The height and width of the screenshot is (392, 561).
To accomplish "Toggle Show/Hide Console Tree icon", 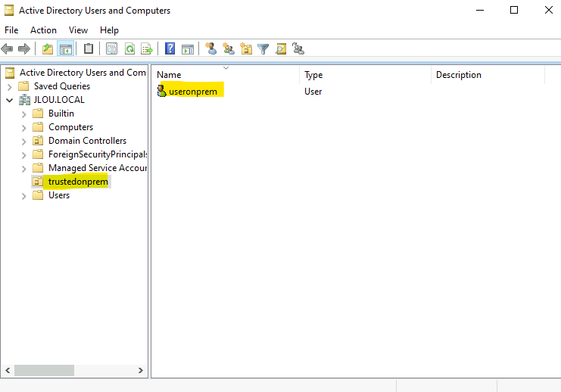I will [x=66, y=48].
